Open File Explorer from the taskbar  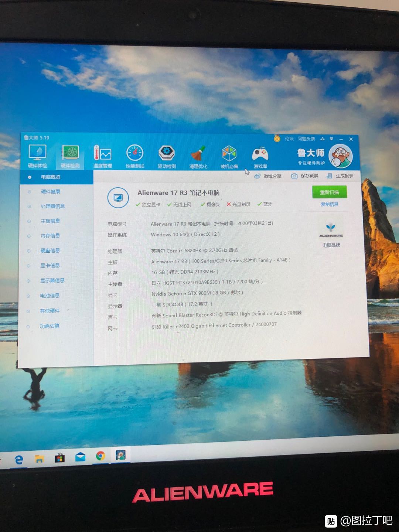[39, 459]
